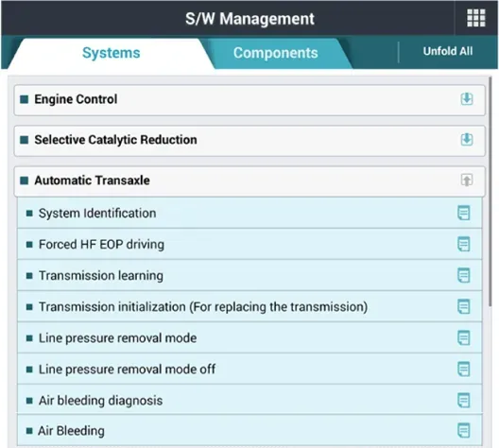The image size is (499, 448).
Task: Expand Selective Catalytic Reduction arrow icon
Action: pos(467,139)
